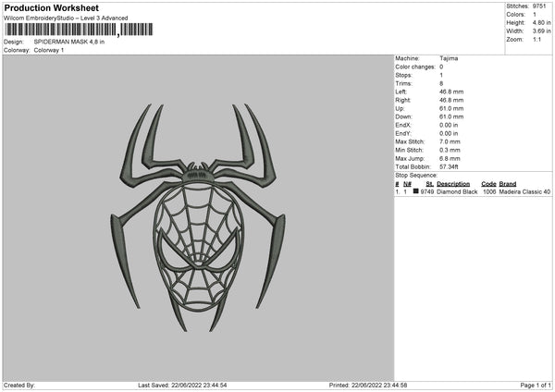The height and width of the screenshot is (392, 555).
Task: Click the Left value 46.8 mm
Action: pos(451,92)
